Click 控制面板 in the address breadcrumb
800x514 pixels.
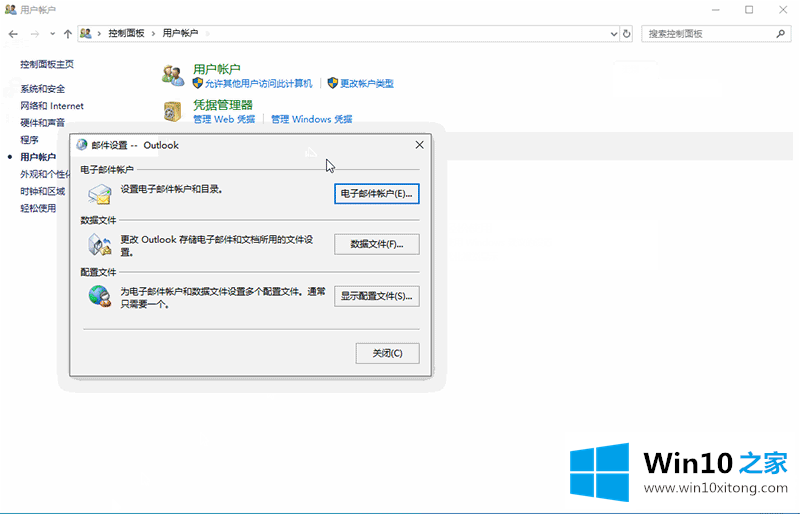pyautogui.click(x=126, y=33)
